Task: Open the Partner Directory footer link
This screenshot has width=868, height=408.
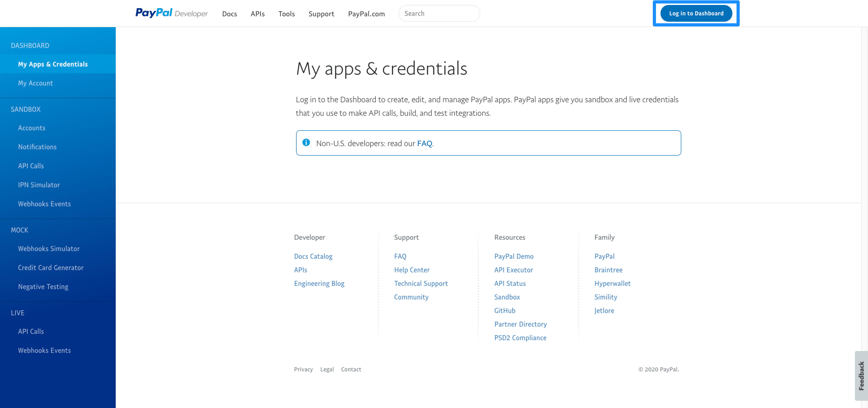Action: (x=521, y=324)
